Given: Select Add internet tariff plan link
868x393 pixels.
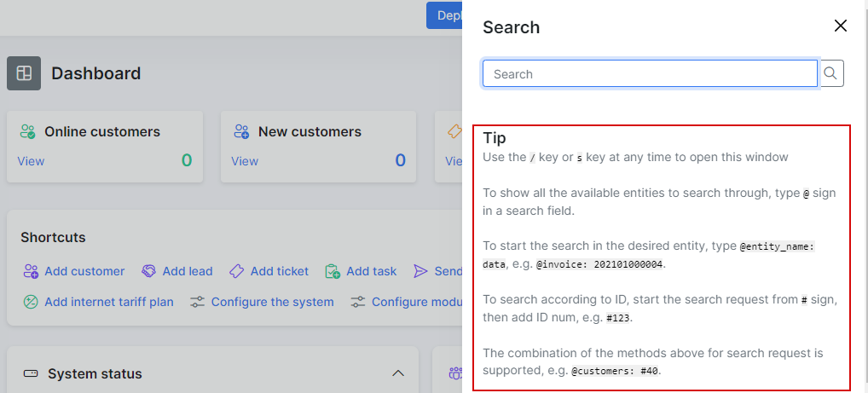Looking at the screenshot, I should tap(108, 302).
